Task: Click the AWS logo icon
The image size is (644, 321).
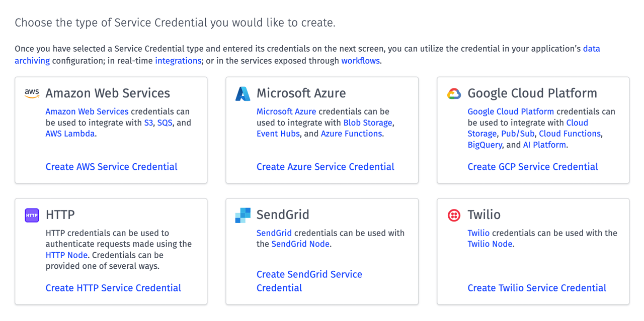Action: (32, 93)
